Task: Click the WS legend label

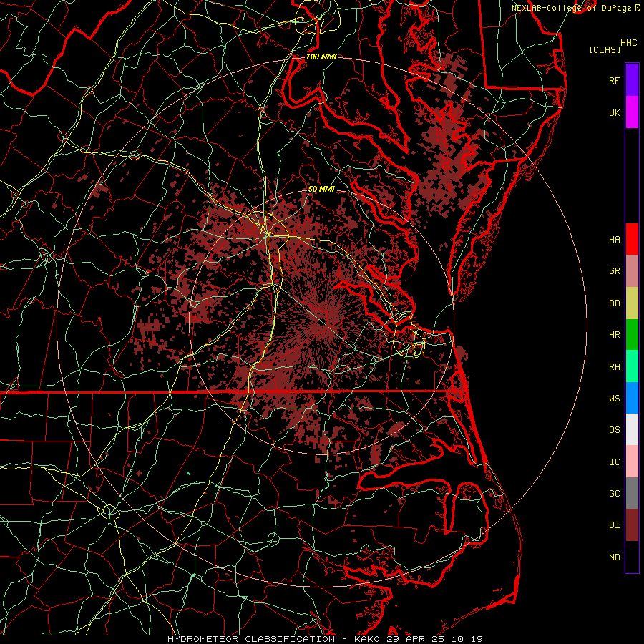Action: [x=614, y=399]
